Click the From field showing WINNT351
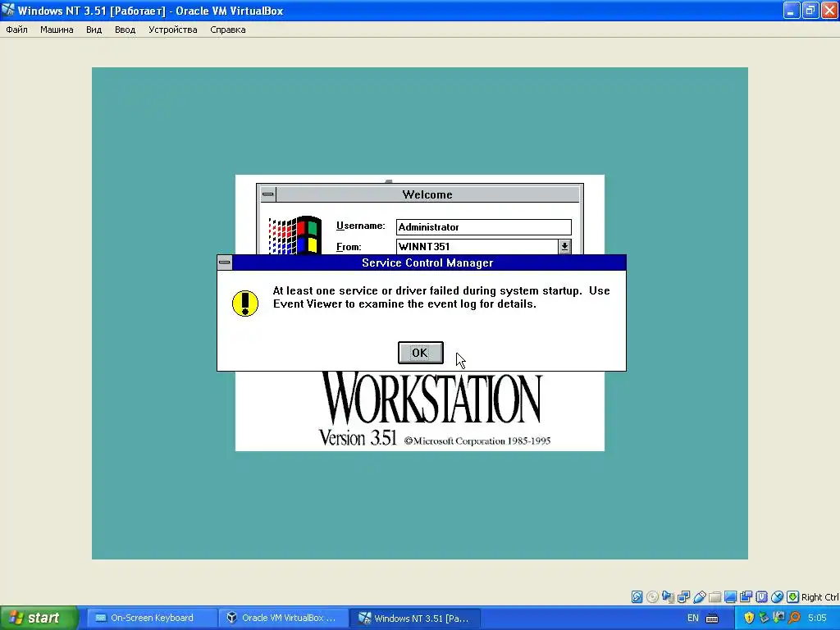Screen dimensions: 840x630 (x=477, y=246)
